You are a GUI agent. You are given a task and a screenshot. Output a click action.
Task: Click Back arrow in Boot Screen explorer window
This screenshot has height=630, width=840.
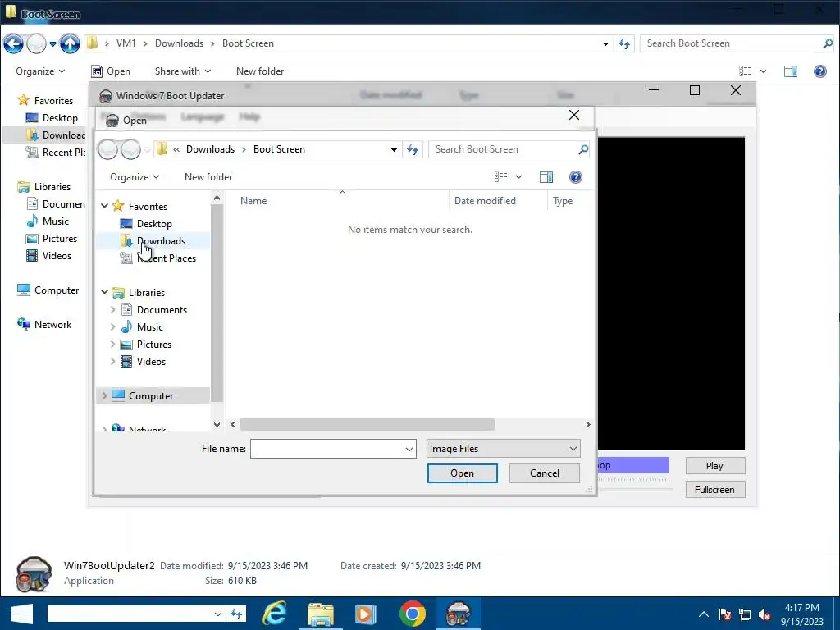point(13,44)
